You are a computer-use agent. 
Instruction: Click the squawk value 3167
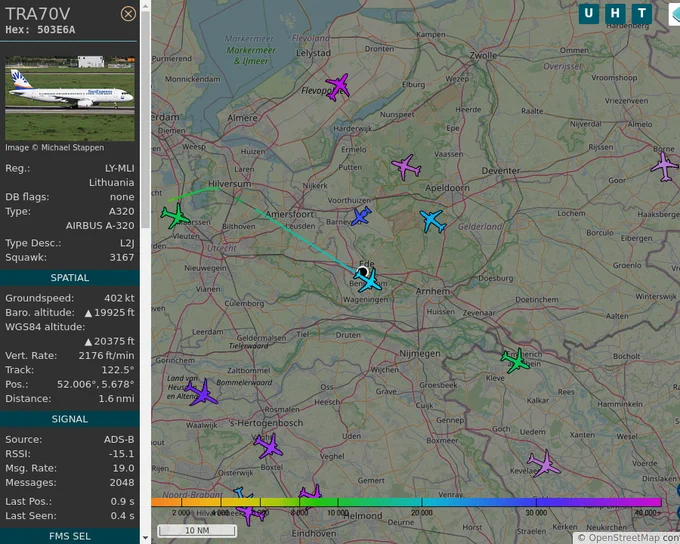(122, 257)
